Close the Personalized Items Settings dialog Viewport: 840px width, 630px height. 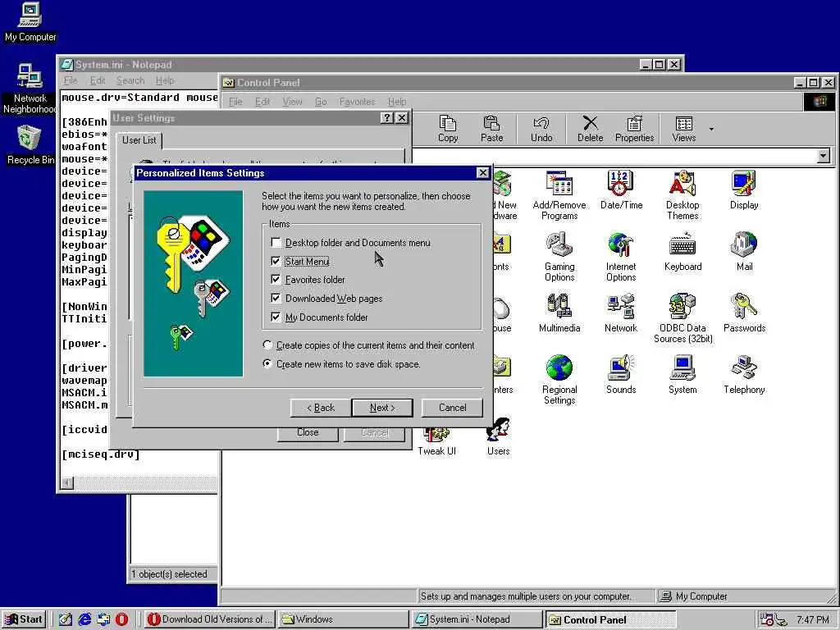(482, 172)
